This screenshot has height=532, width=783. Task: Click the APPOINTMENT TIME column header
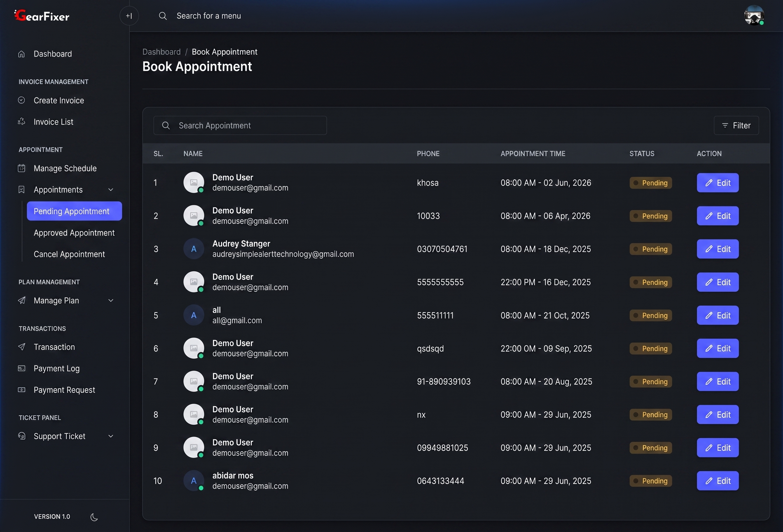coord(533,154)
